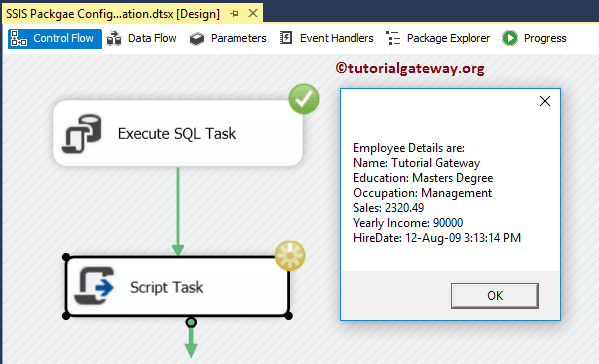Click the yellow running indicator on Script Task
This screenshot has width=599, height=364.
pyautogui.click(x=290, y=256)
